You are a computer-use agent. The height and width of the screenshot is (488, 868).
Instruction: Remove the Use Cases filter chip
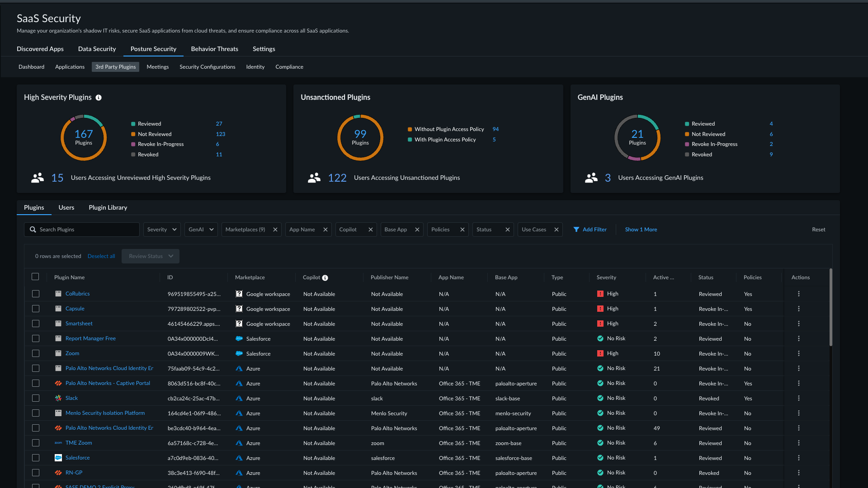click(557, 230)
